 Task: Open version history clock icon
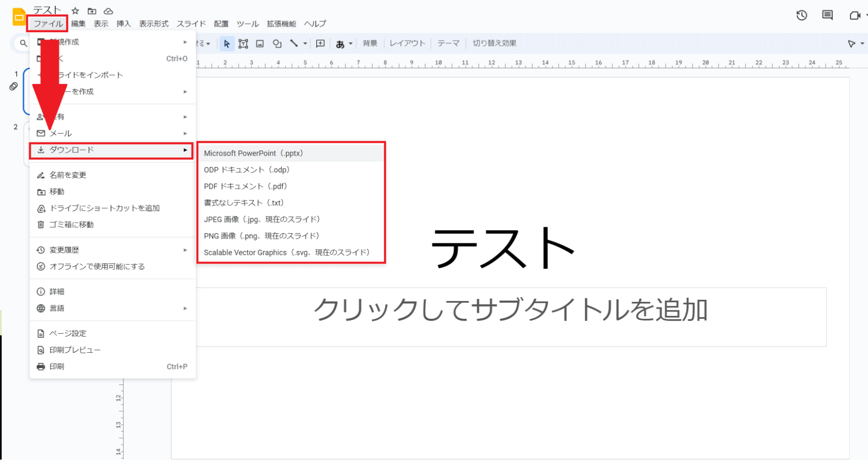(802, 16)
